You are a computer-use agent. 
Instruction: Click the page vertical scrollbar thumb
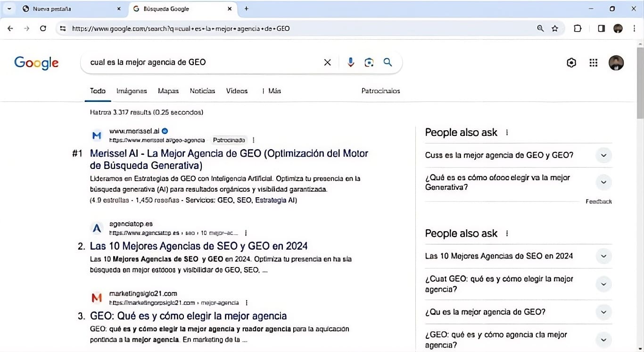click(x=640, y=83)
